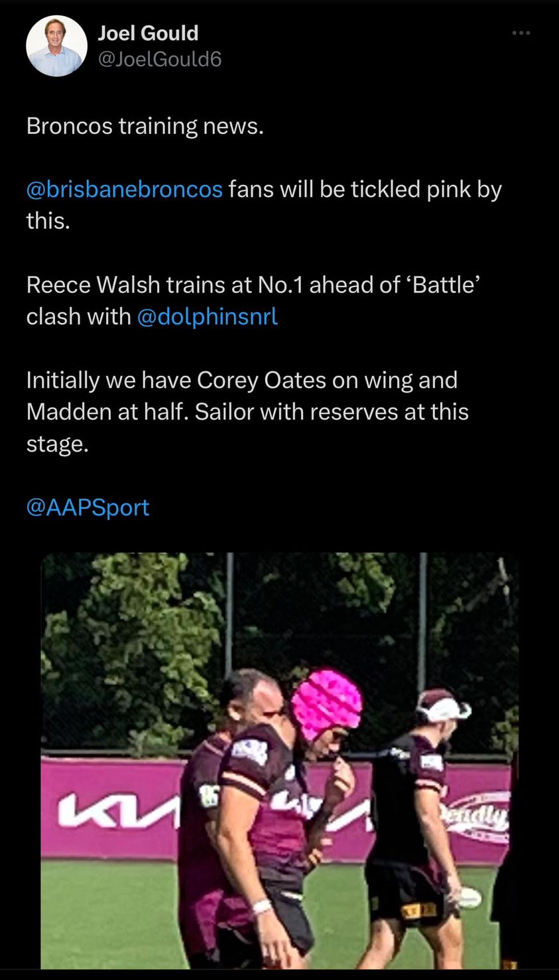Click the pink headgear in the photo
Screen dimensions: 559x980
(326, 703)
